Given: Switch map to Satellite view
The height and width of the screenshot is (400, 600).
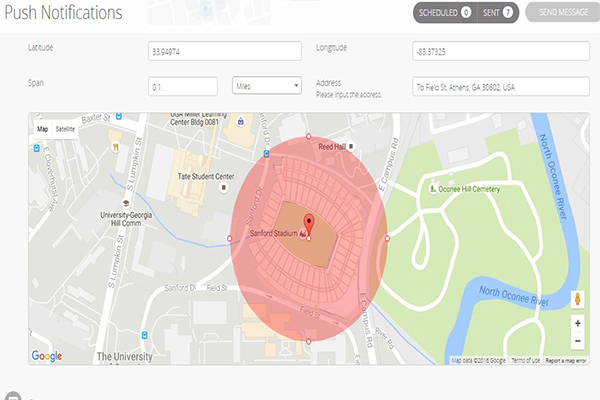Looking at the screenshot, I should point(65,129).
